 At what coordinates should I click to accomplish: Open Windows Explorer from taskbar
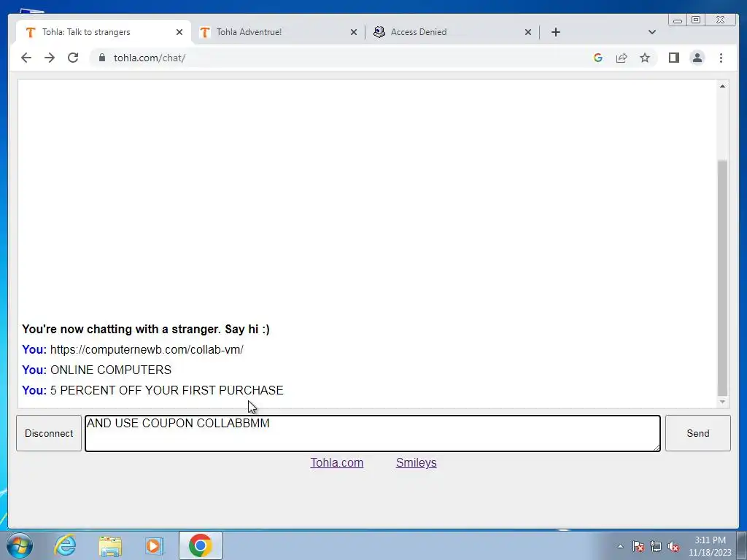(110, 545)
